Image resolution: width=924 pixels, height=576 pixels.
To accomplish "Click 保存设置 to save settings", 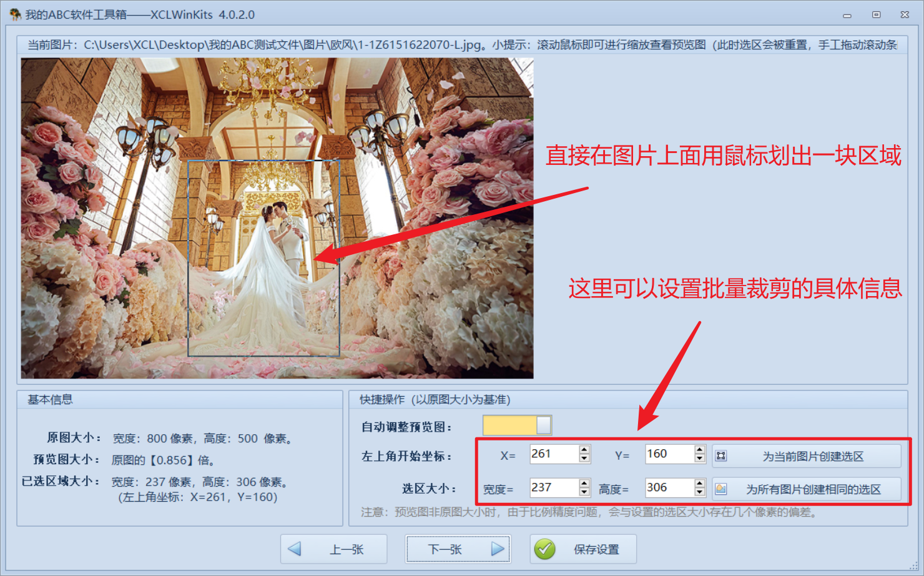I will pos(582,549).
